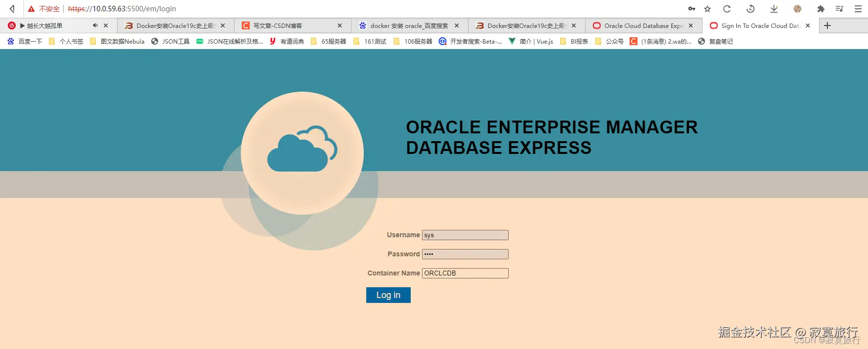Open the 简介 | Vue.js bookmark

[x=531, y=42]
